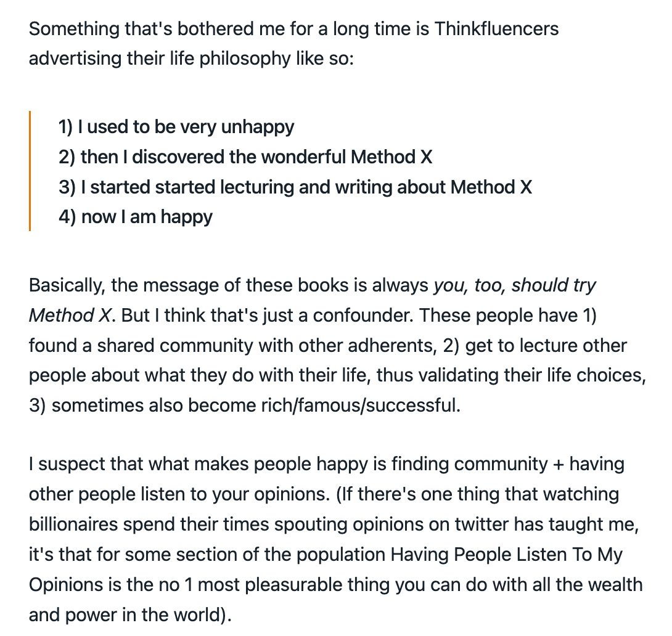Viewport: 672px width, 636px height.
Task: Click the line about lecturing and writing
Action: pos(295,187)
